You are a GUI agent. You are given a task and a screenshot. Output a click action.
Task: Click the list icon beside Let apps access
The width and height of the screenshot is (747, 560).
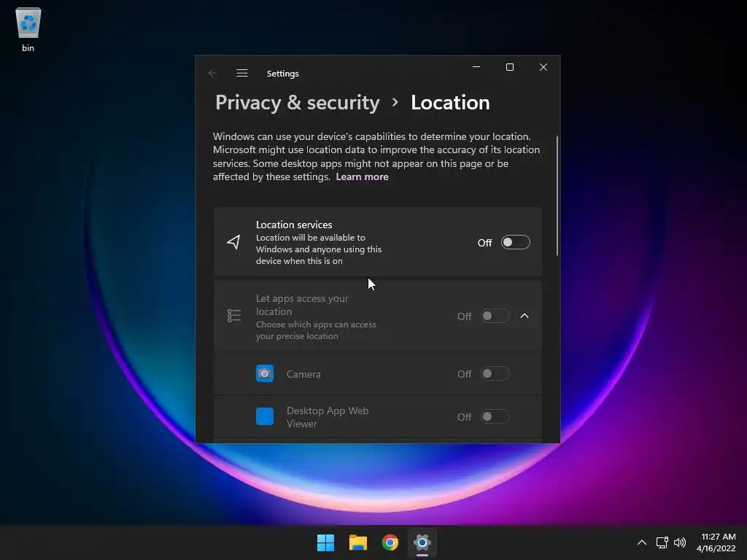[234, 316]
